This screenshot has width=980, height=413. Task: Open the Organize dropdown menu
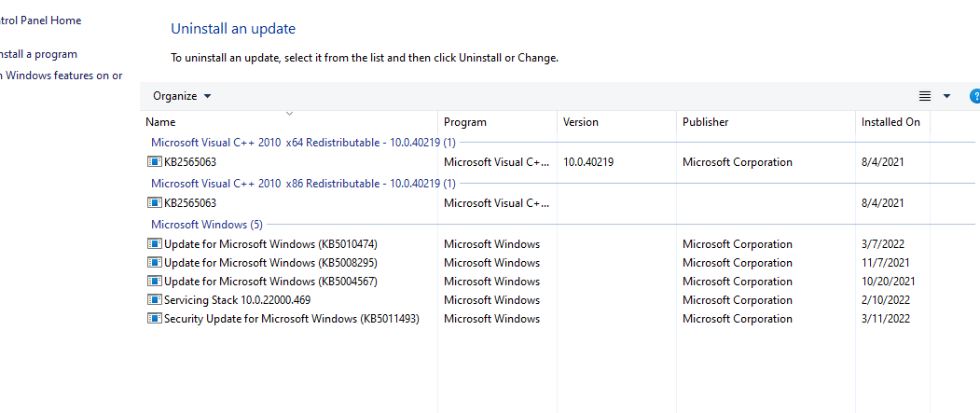click(x=182, y=96)
